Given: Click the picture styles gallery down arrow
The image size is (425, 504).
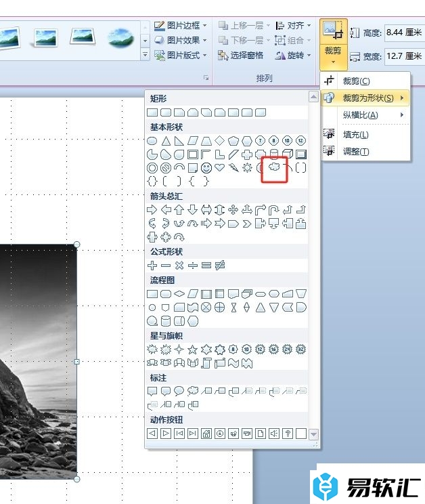Looking at the screenshot, I should point(145,41).
